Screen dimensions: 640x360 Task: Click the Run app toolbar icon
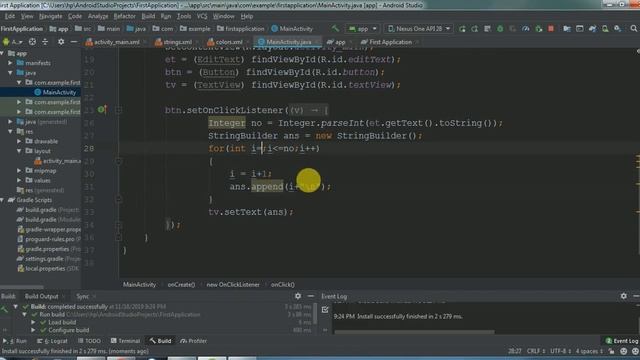[462, 29]
